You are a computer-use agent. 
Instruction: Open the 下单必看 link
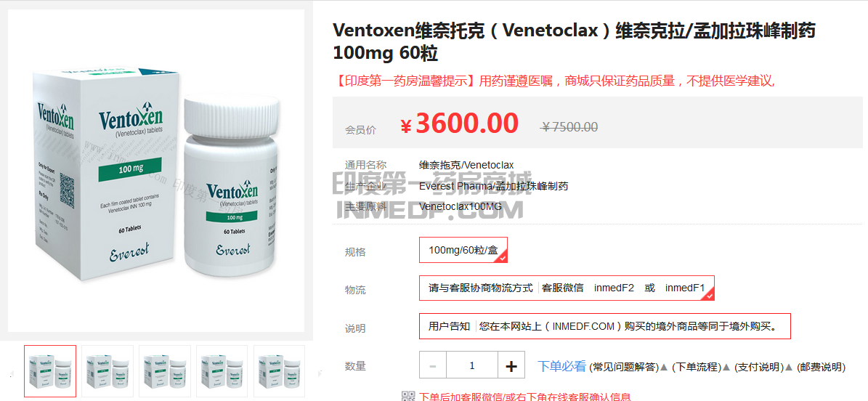click(561, 366)
